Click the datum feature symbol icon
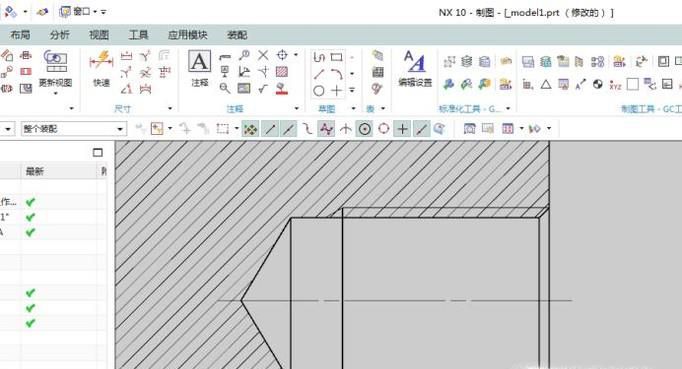The image size is (682, 369). [225, 72]
